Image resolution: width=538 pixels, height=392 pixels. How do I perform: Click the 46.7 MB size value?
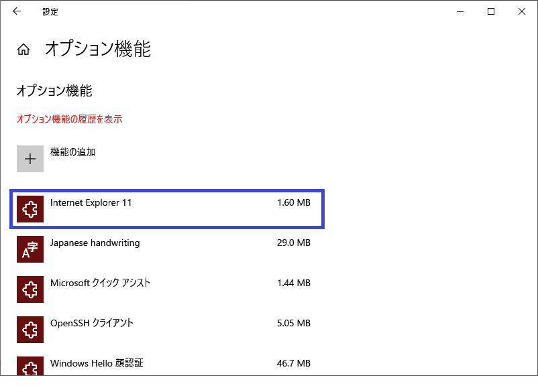click(x=294, y=363)
